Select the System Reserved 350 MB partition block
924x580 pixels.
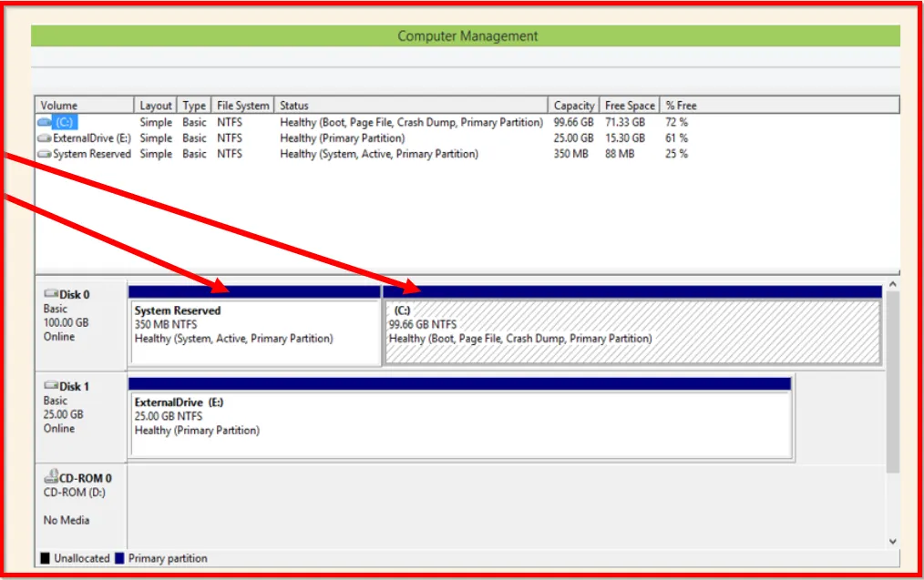point(254,332)
